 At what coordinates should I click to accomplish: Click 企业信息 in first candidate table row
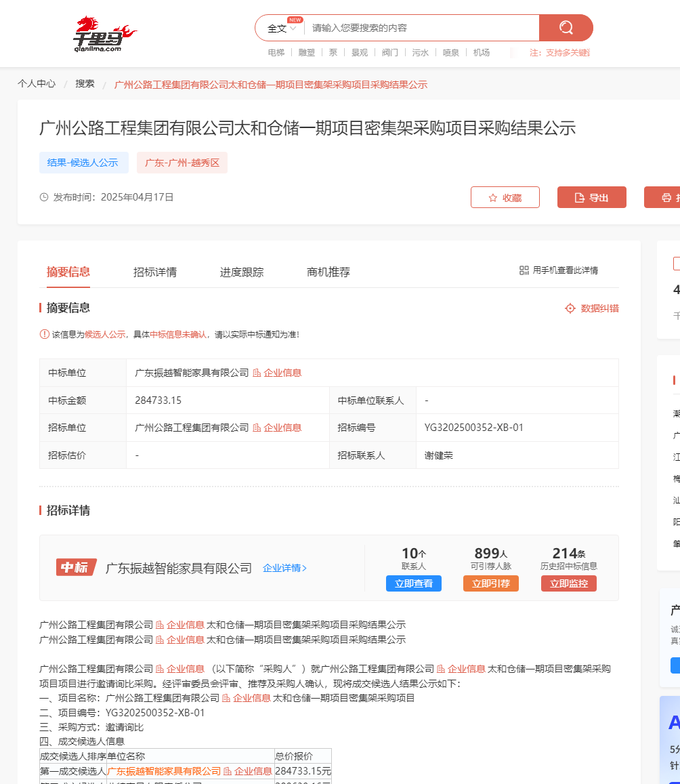(248, 771)
